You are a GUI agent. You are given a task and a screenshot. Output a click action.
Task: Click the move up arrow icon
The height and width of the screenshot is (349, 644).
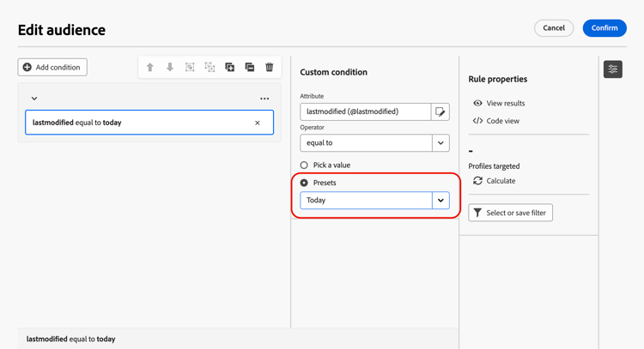(x=150, y=67)
